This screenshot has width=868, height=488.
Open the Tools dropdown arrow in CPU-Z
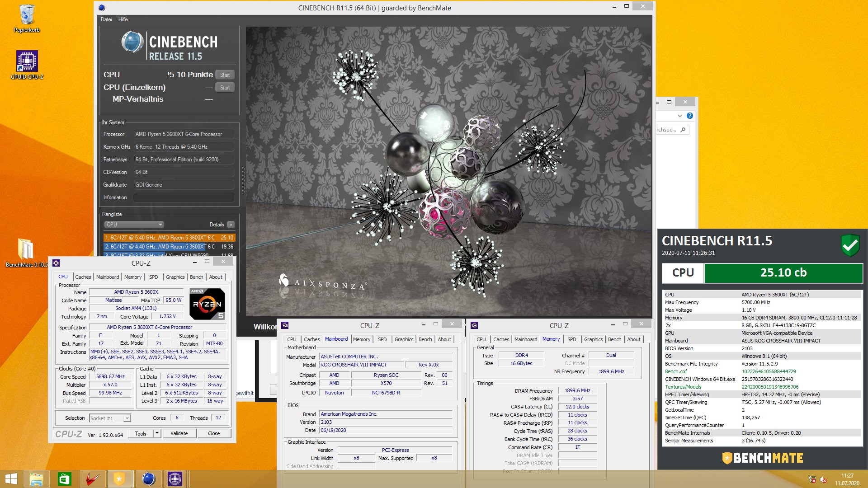tap(157, 433)
